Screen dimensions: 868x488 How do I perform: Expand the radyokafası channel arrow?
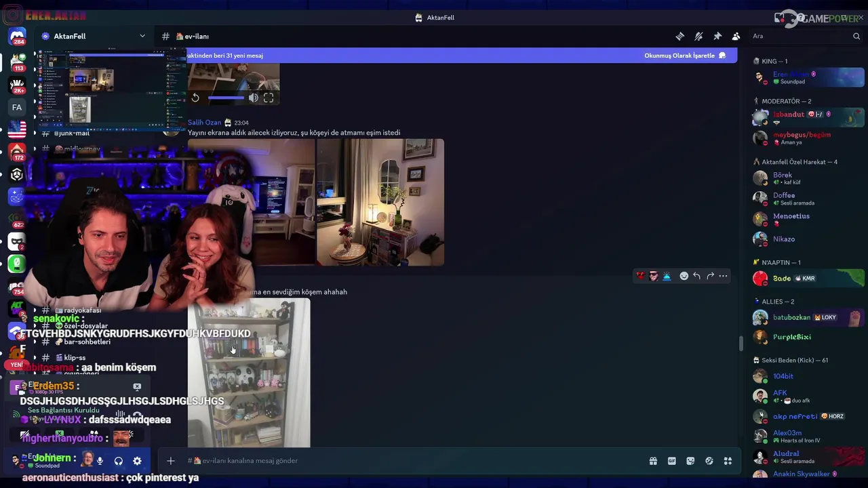pos(34,310)
